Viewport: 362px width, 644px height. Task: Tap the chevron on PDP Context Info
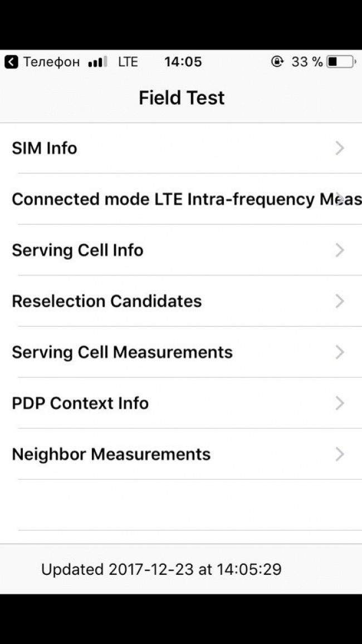(x=340, y=403)
